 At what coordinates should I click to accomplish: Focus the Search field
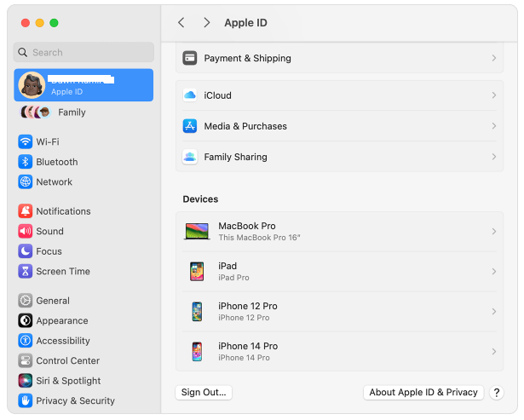pos(83,53)
